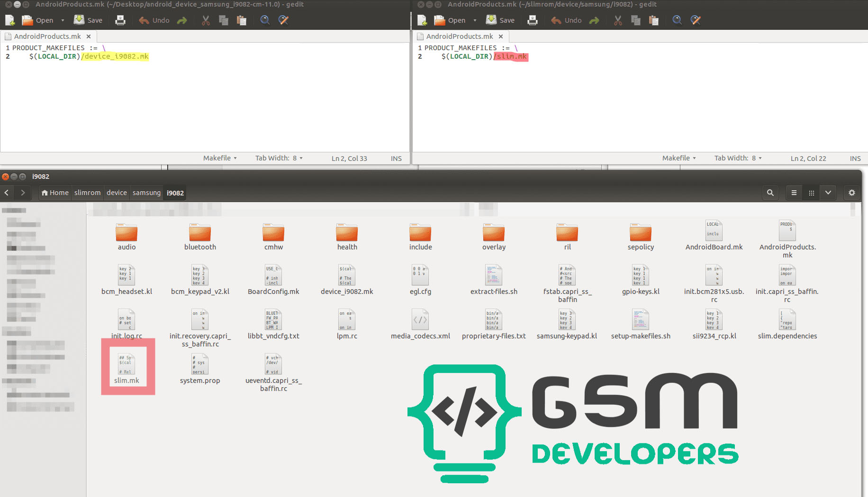Open Tab Width dropdown in left gedit
This screenshot has height=497, width=868.
click(x=279, y=158)
